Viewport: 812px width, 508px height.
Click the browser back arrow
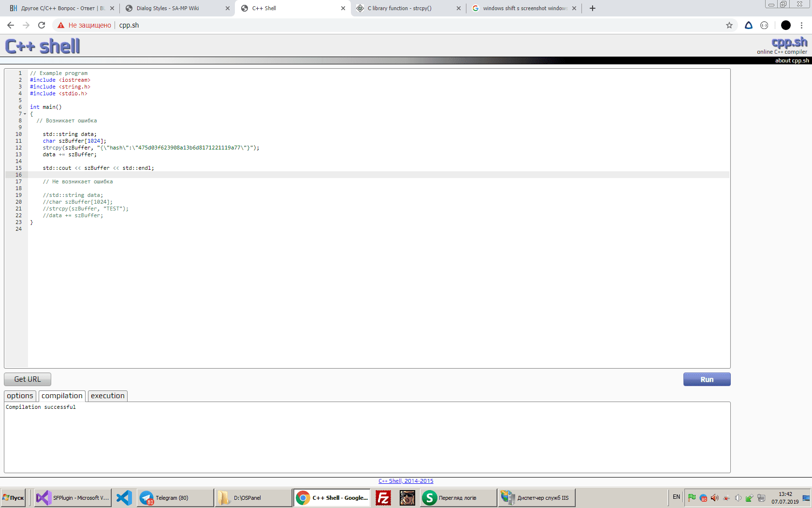coord(11,25)
